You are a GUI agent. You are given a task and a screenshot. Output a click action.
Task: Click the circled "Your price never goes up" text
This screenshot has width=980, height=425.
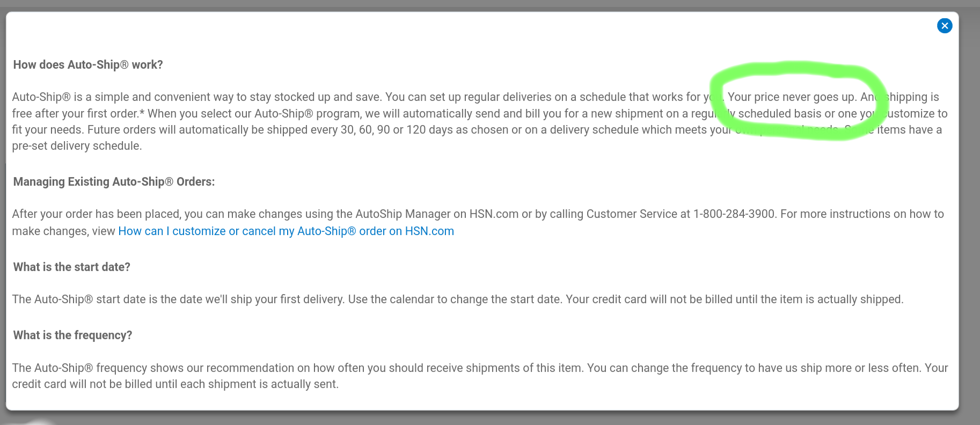pyautogui.click(x=791, y=97)
